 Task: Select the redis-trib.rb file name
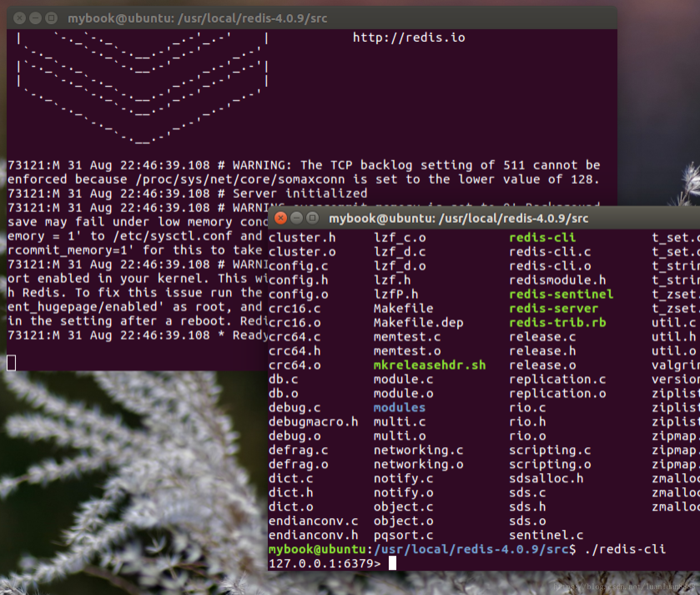pos(557,323)
